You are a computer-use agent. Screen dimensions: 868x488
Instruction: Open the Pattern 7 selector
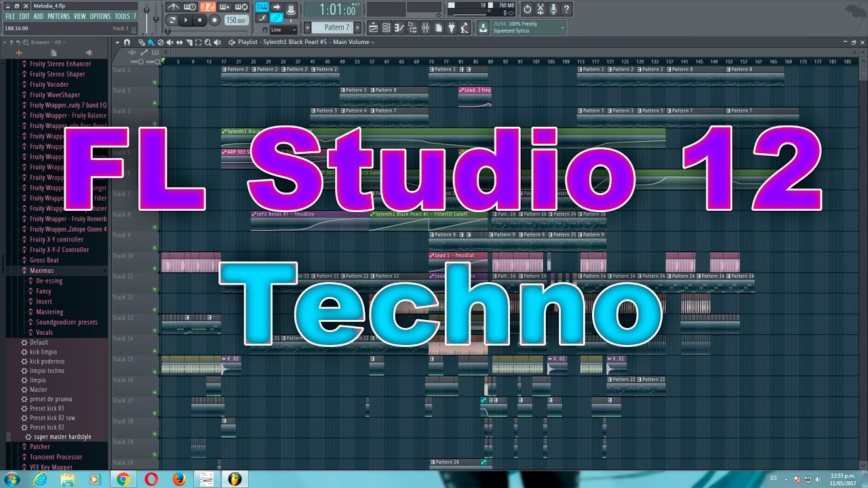point(332,28)
